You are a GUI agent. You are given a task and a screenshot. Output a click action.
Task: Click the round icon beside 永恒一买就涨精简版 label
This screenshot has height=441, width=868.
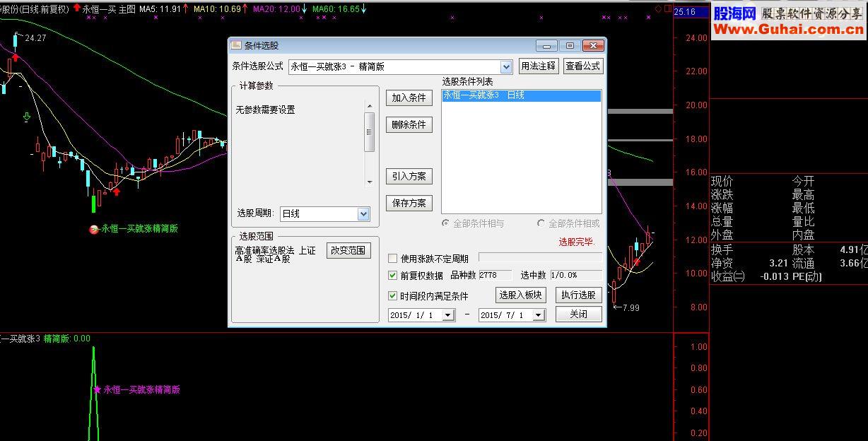click(93, 229)
